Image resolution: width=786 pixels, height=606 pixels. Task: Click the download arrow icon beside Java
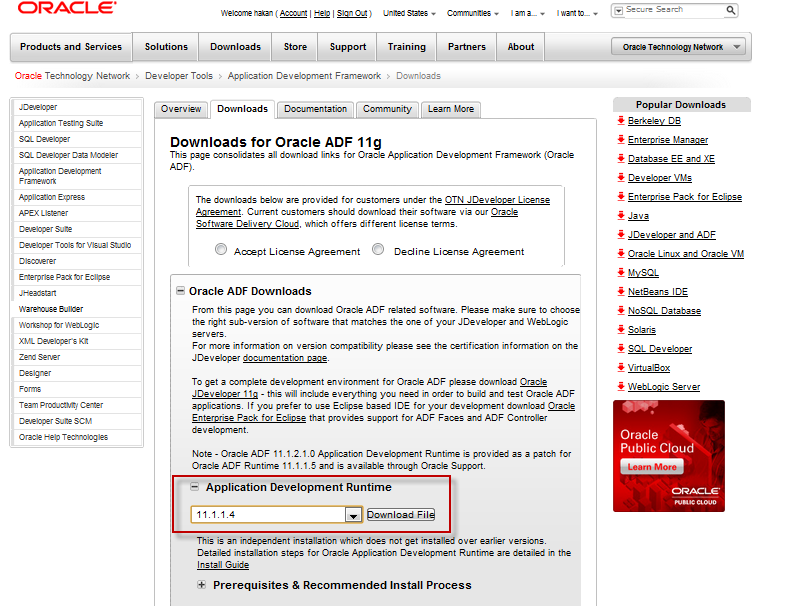pos(621,216)
